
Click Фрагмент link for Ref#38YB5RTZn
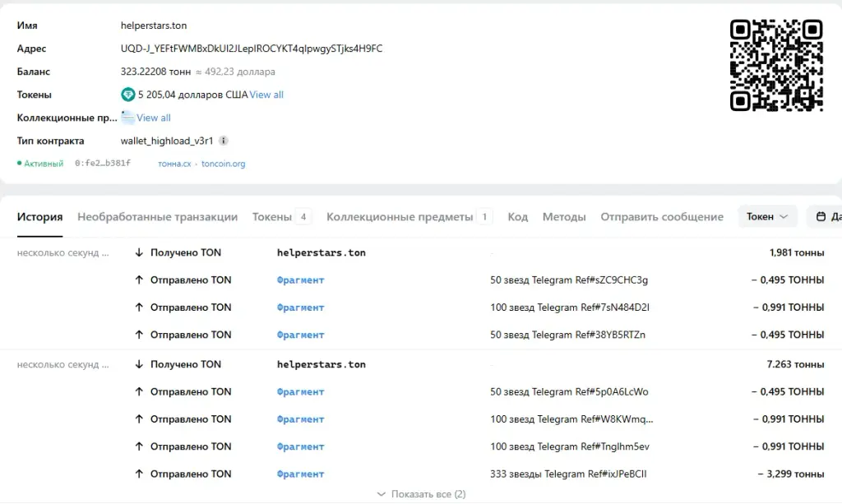[301, 335]
